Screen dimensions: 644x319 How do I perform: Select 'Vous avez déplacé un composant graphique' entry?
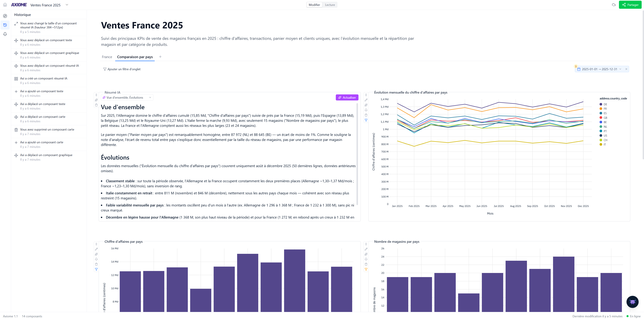[x=49, y=55]
